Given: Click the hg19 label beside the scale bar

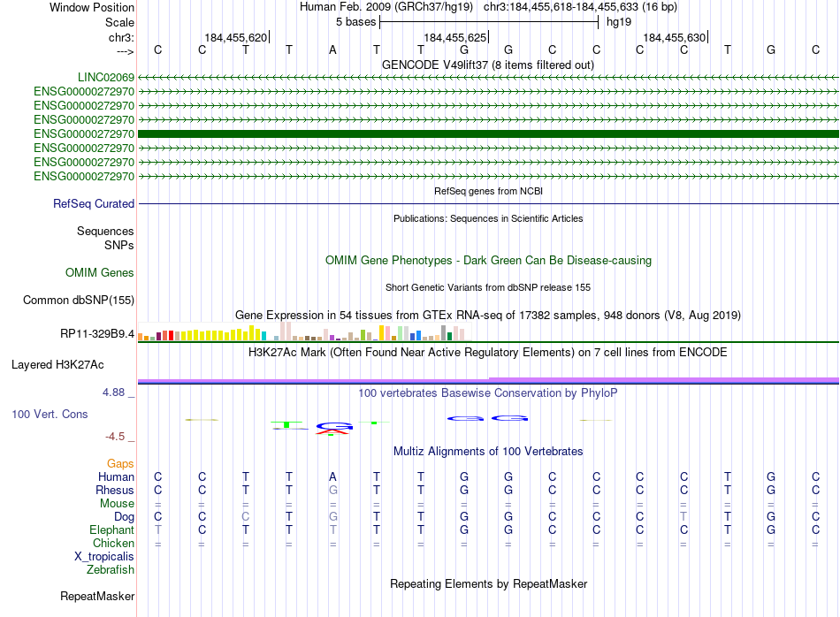Looking at the screenshot, I should pyautogui.click(x=619, y=22).
